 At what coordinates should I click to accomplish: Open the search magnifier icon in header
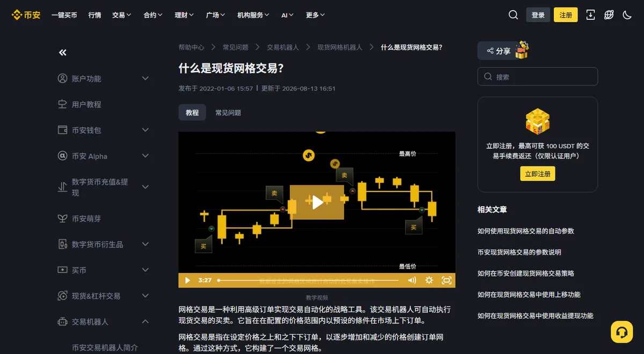pyautogui.click(x=513, y=15)
